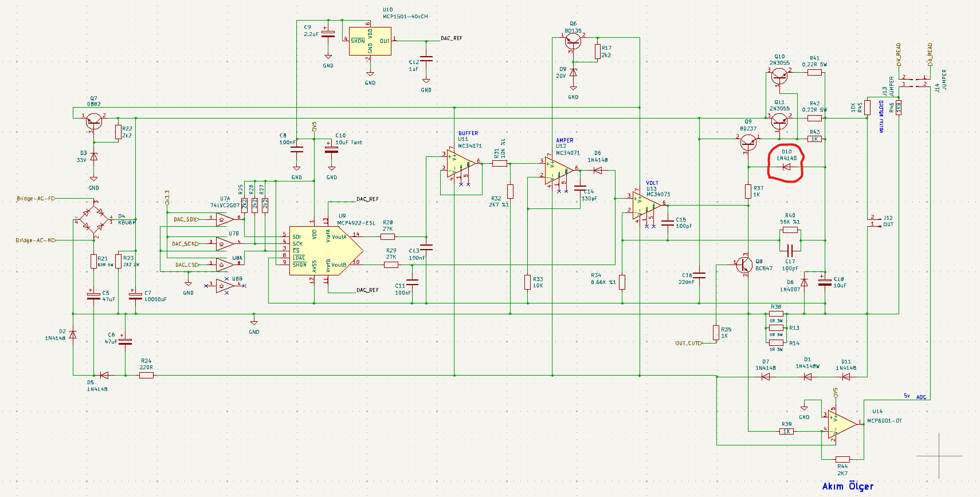Click the D4 KBU6M bridge rectifier symbol

point(94,219)
